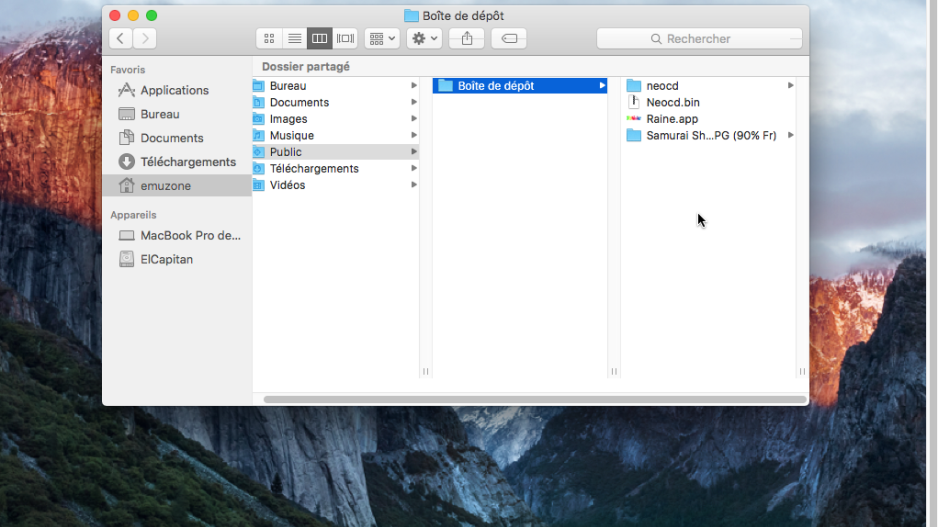Screen dimensions: 938x527
Task: Switch to column view
Action: pyautogui.click(x=319, y=38)
